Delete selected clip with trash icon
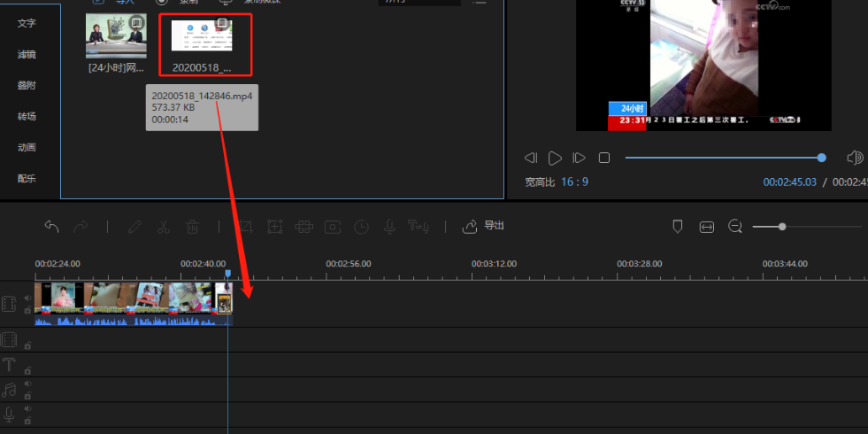The image size is (868, 434). (192, 227)
